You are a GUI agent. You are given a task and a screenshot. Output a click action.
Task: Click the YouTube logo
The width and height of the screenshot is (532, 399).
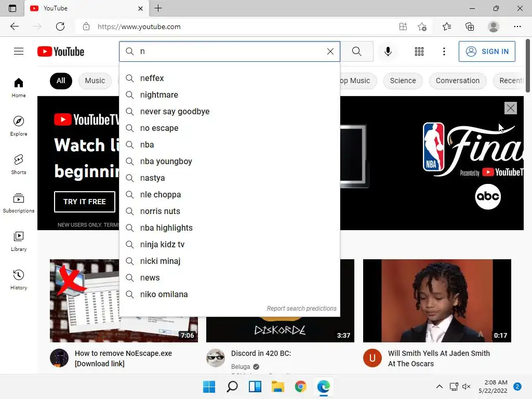[x=61, y=51]
